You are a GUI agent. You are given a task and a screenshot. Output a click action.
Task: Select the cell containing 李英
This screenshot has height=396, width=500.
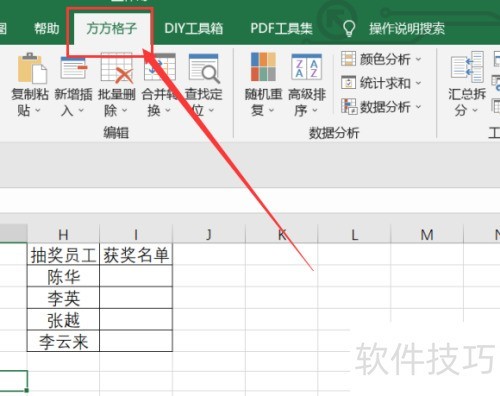point(63,298)
